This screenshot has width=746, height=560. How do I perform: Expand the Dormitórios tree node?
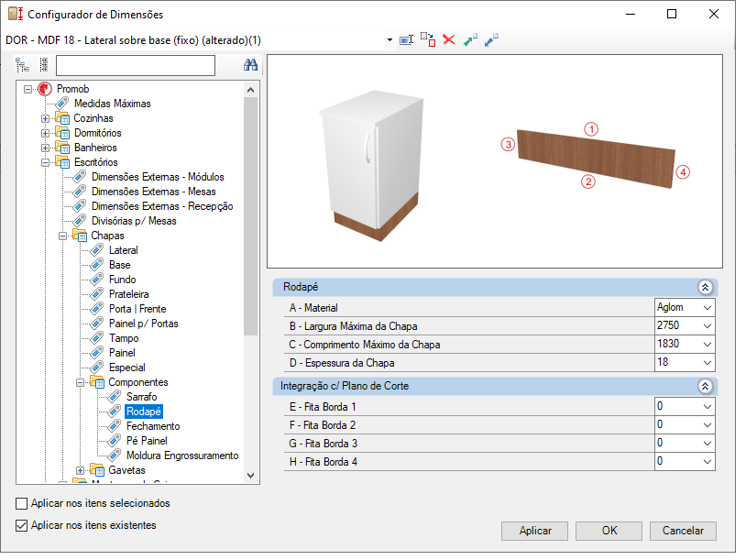45,133
